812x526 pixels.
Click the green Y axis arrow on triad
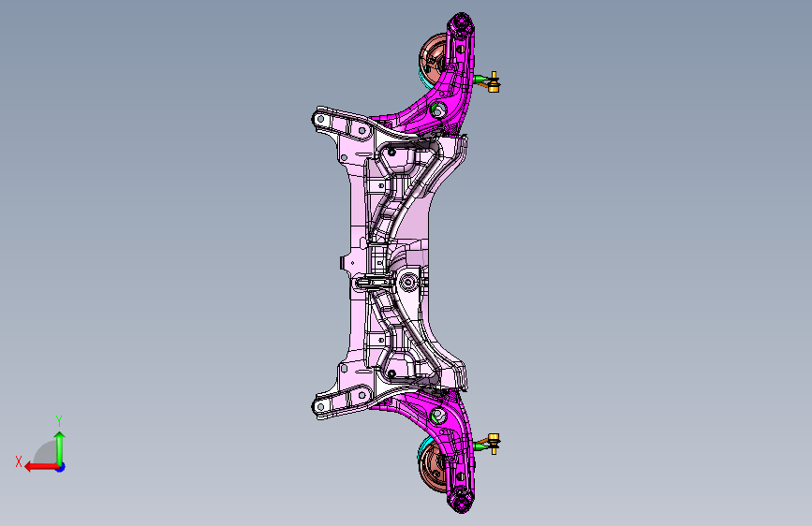point(60,448)
